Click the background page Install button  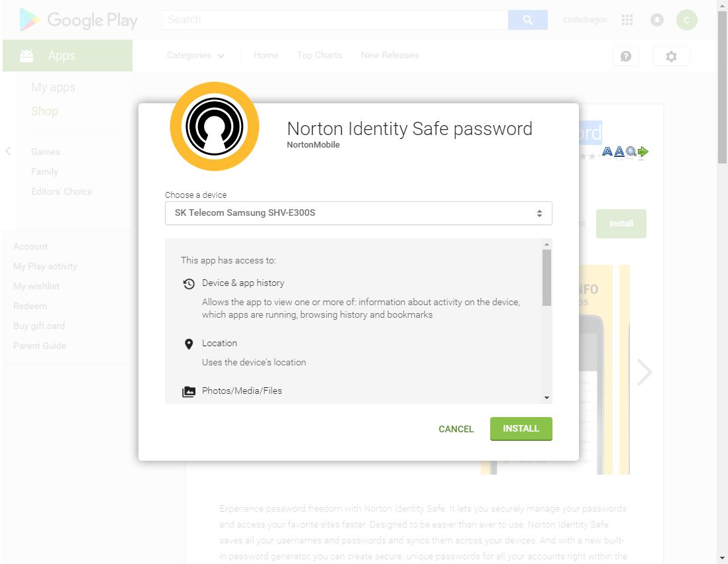(621, 224)
